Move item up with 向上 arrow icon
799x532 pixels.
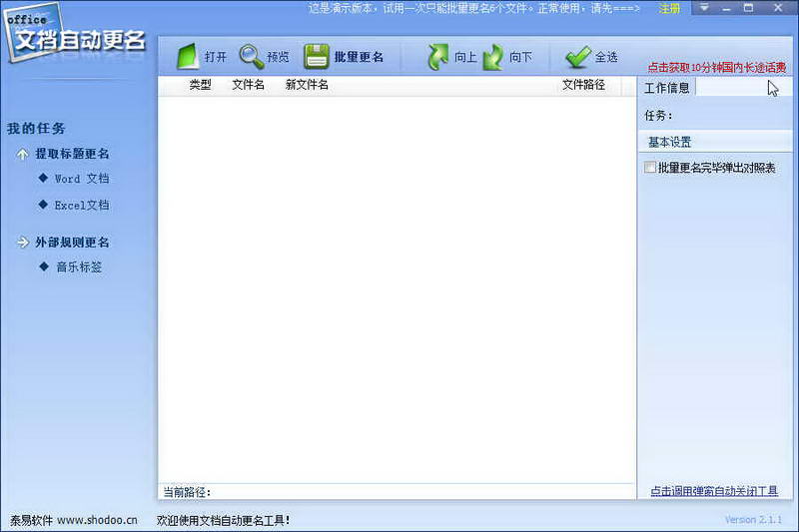point(437,57)
